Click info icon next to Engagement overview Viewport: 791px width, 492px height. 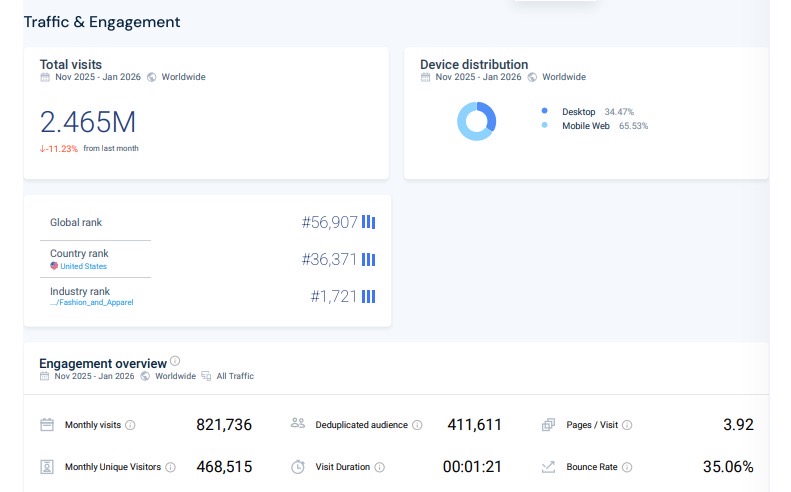(175, 361)
